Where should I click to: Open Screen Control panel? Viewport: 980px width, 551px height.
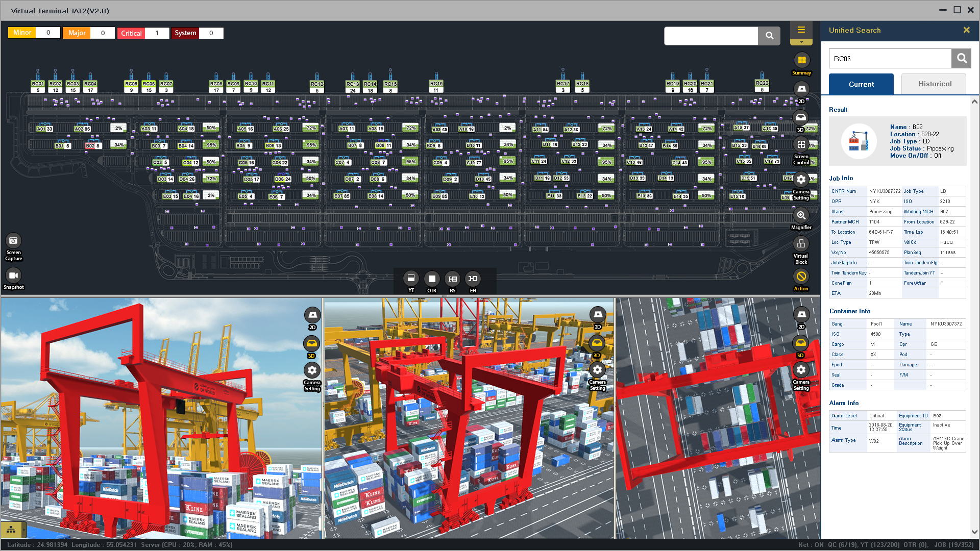pos(801,145)
